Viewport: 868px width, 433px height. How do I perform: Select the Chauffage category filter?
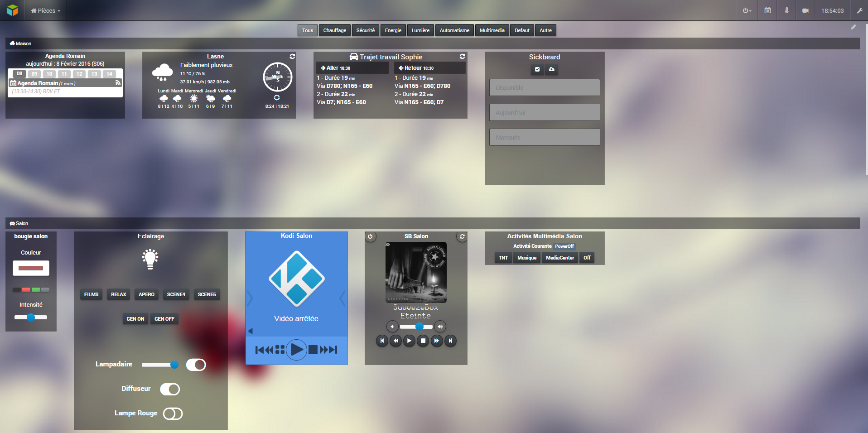pyautogui.click(x=335, y=30)
